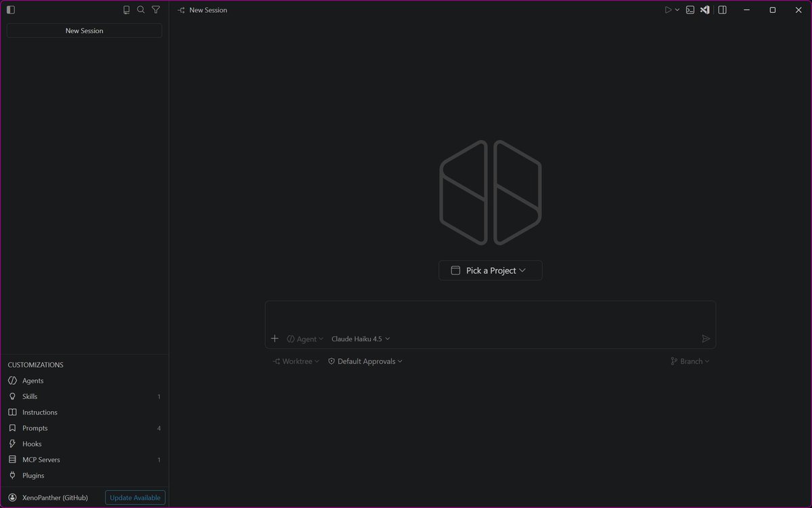Screen dimensions: 812x508
Task: Click the New Session button
Action: [85, 30]
